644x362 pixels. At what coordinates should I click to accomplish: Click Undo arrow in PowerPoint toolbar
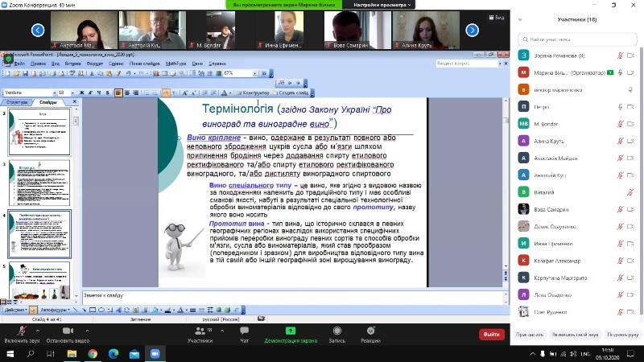(x=128, y=73)
